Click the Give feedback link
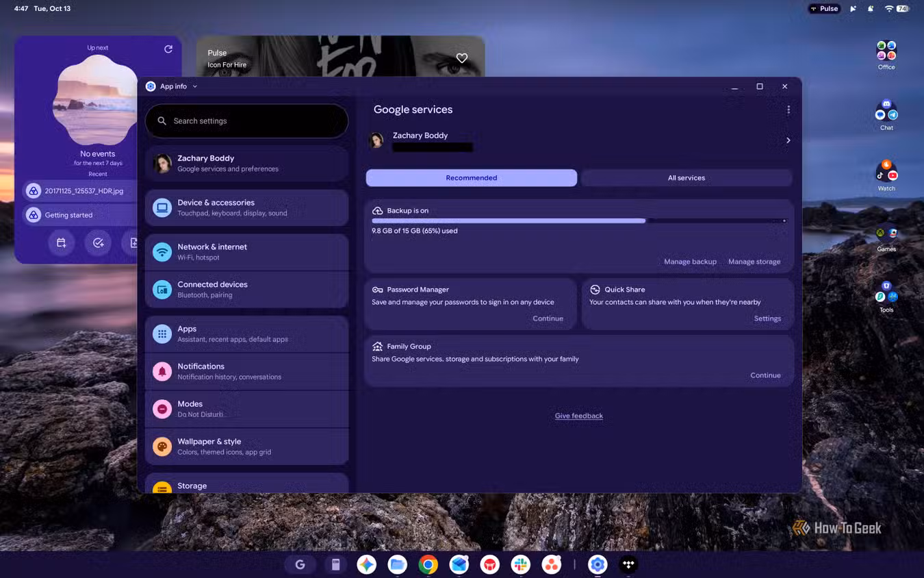 [579, 416]
